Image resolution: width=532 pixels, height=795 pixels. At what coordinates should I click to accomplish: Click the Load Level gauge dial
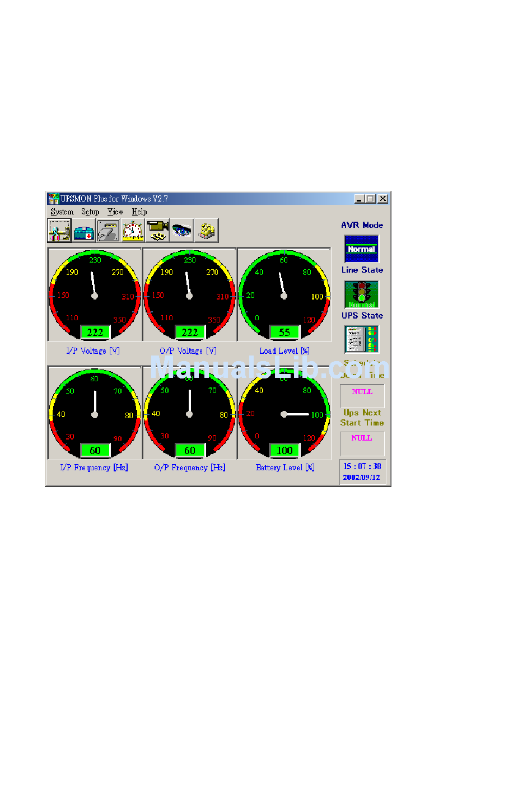click(284, 294)
